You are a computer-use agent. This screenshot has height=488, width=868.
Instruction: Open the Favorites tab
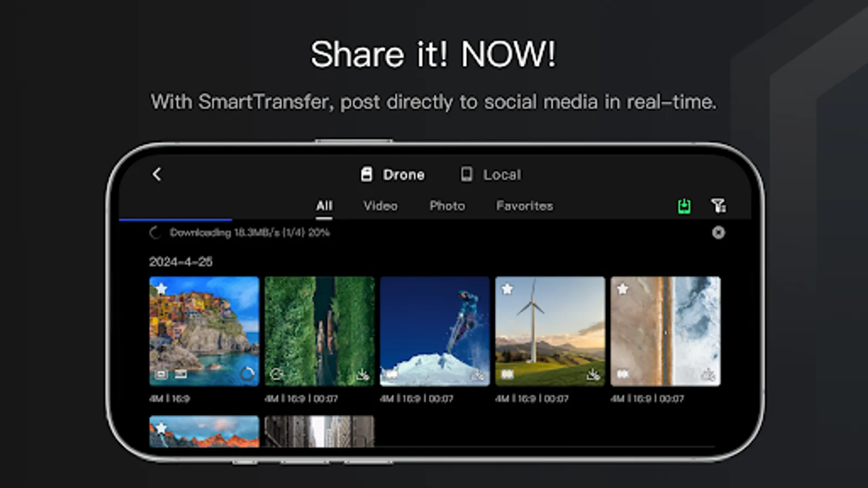[524, 206]
